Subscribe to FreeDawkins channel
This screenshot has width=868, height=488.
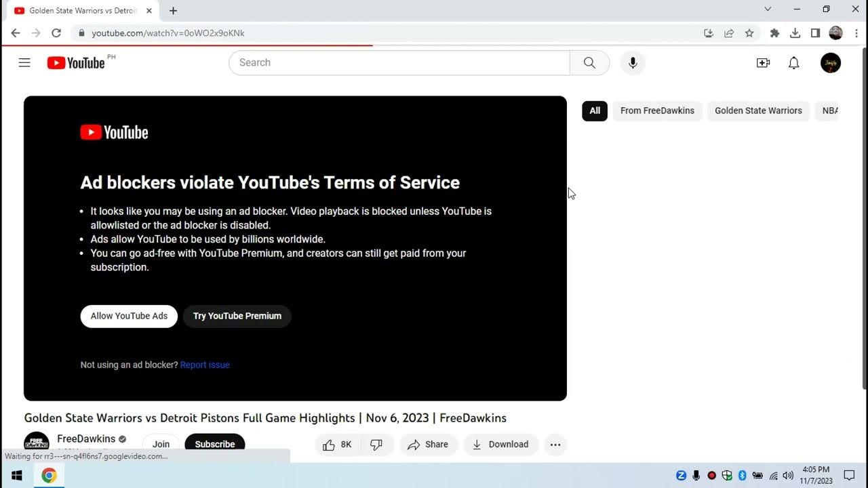click(x=215, y=444)
